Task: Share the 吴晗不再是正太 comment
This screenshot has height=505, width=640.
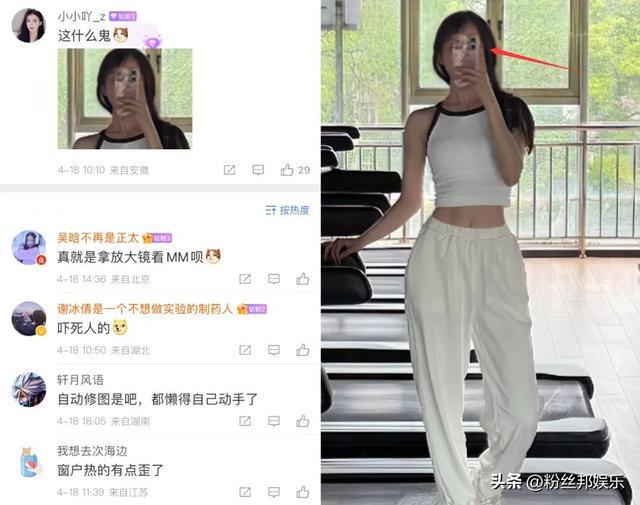Action: (245, 279)
